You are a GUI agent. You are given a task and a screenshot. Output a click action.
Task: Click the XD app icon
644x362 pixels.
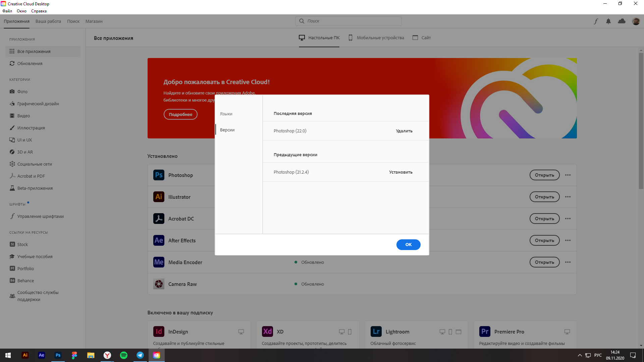point(267,331)
